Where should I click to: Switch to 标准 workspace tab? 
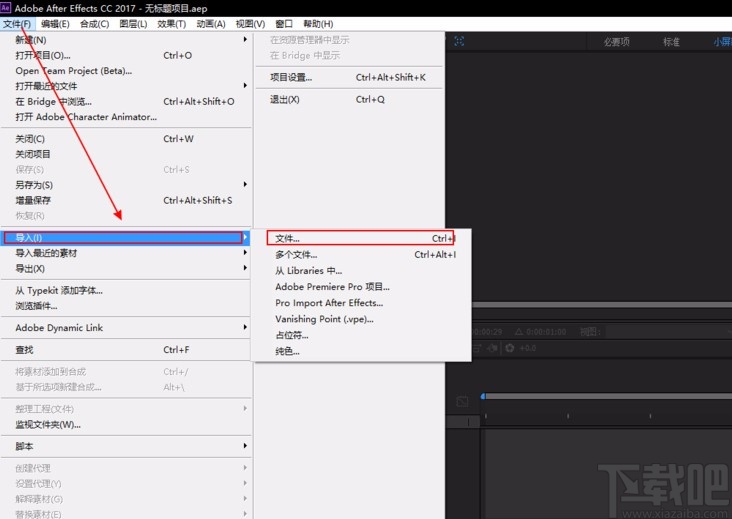671,42
